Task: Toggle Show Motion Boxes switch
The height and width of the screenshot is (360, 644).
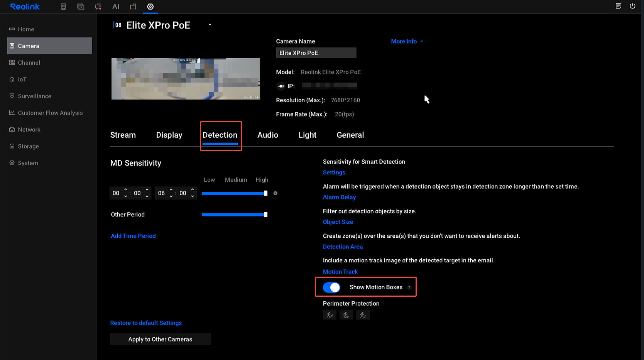Action: point(331,287)
